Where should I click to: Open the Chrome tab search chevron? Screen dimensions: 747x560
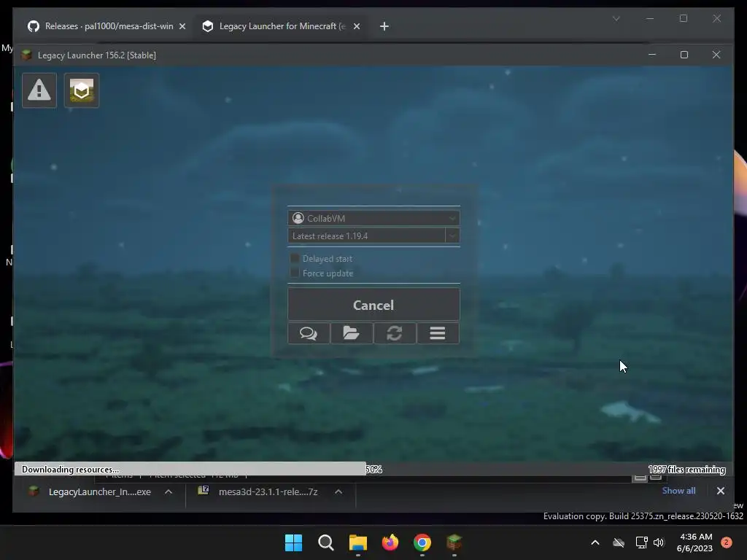click(616, 18)
